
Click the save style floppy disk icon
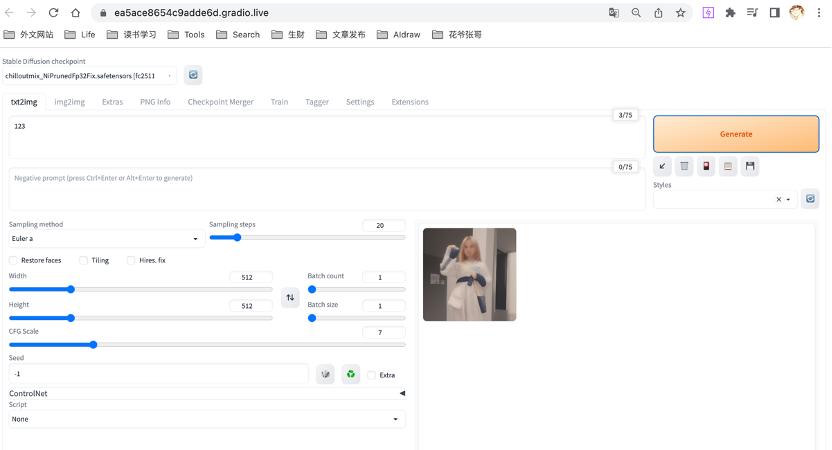pos(750,166)
